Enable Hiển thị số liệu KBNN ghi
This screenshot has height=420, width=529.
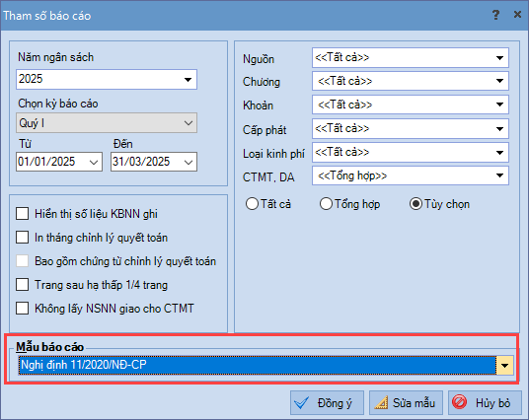tap(23, 214)
